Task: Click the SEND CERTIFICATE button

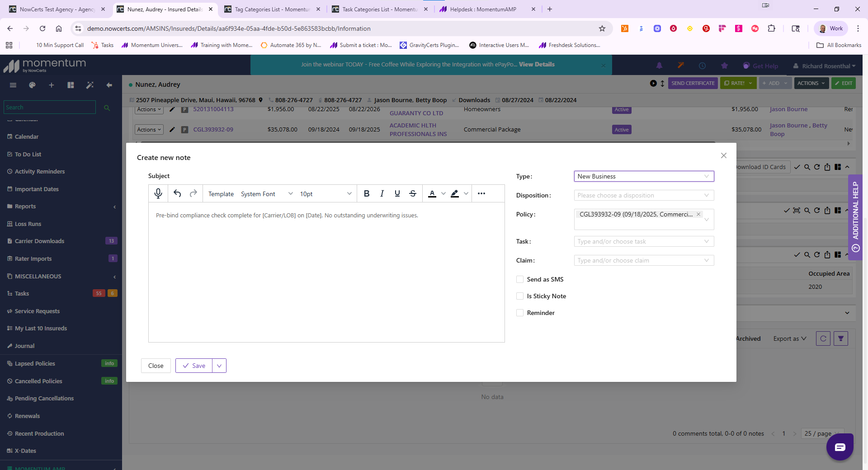Action: click(x=693, y=83)
